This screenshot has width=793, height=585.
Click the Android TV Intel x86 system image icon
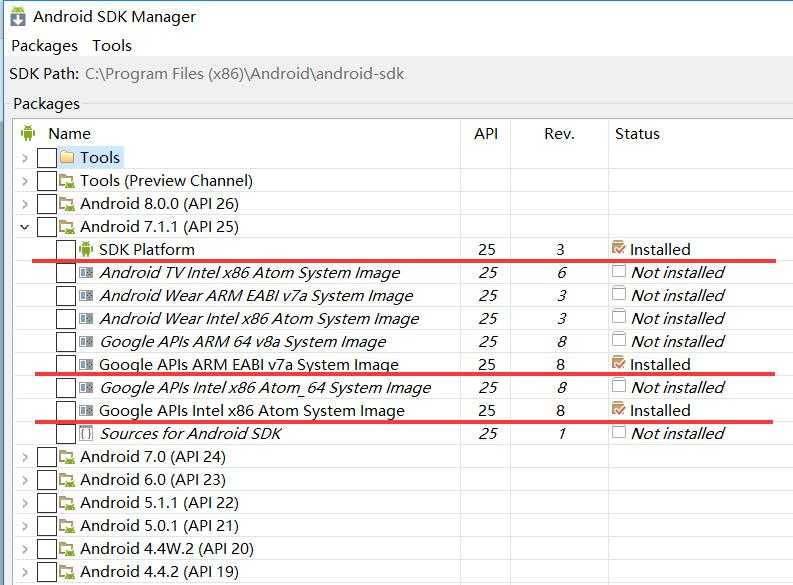pyautogui.click(x=86, y=273)
